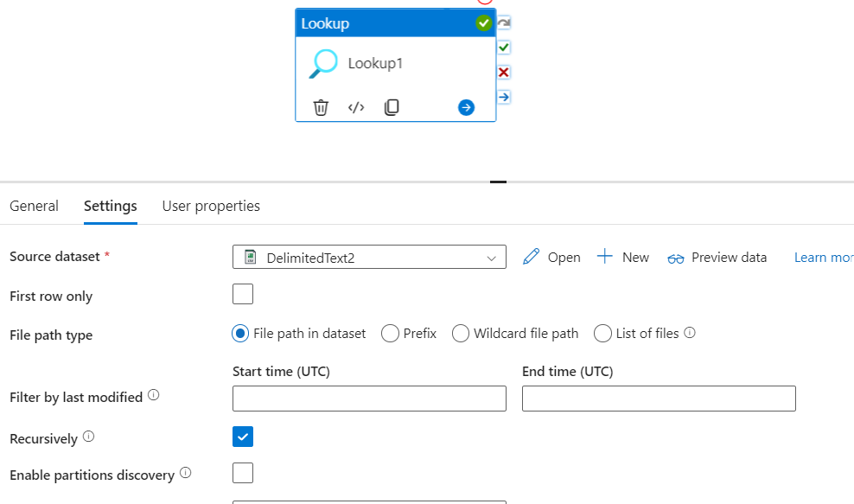Uncheck the Recursively checkbox

(243, 437)
